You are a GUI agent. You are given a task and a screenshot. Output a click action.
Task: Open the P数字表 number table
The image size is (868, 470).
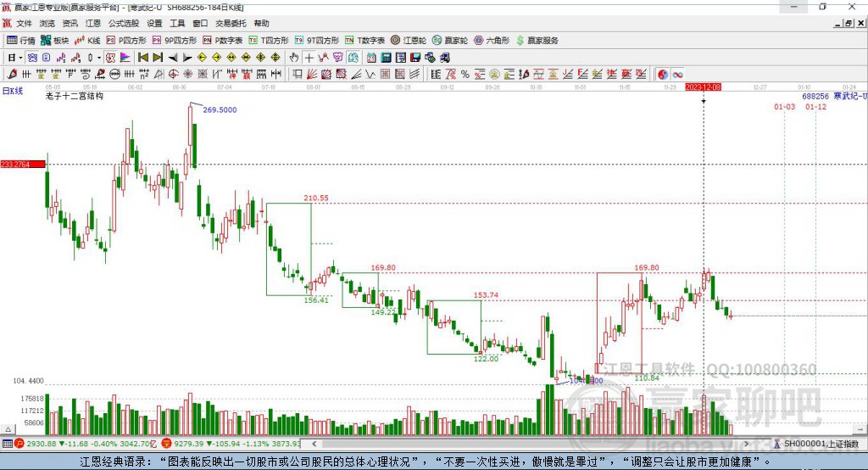[223, 41]
